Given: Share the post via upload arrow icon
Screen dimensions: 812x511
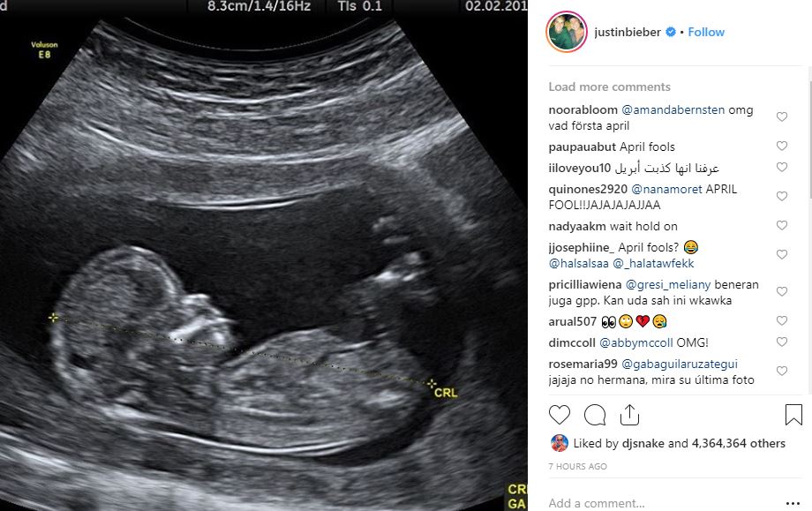Looking at the screenshot, I should [x=629, y=415].
